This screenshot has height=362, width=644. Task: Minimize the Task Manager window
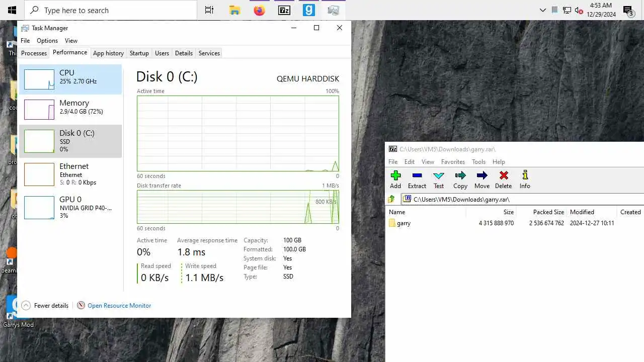(x=293, y=28)
